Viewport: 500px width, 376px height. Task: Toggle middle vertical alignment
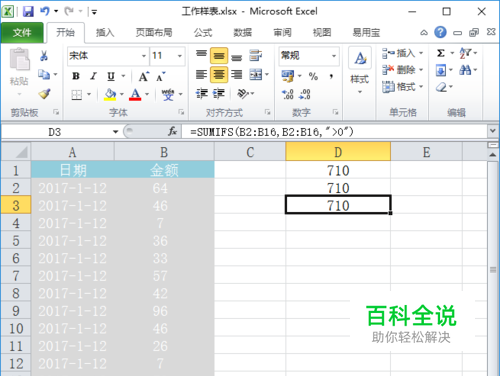pos(219,56)
